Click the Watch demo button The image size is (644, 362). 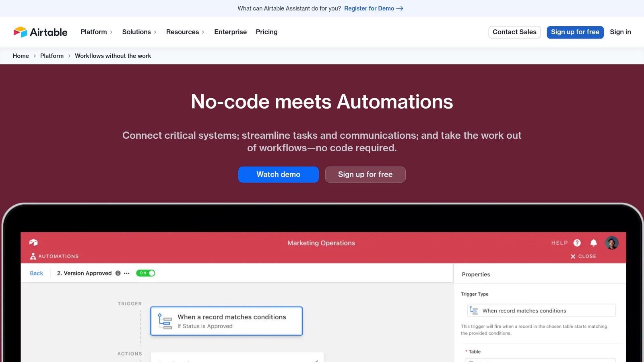(x=279, y=175)
